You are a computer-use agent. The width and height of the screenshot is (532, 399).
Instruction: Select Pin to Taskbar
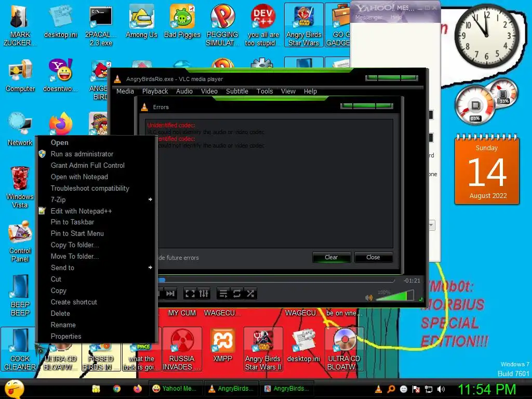(x=96, y=222)
